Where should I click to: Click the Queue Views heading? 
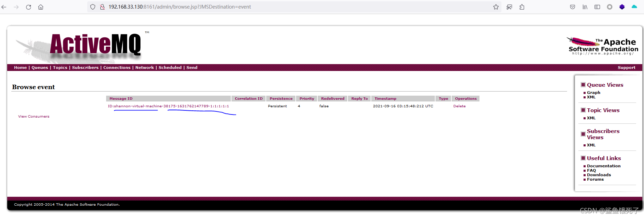click(x=605, y=85)
